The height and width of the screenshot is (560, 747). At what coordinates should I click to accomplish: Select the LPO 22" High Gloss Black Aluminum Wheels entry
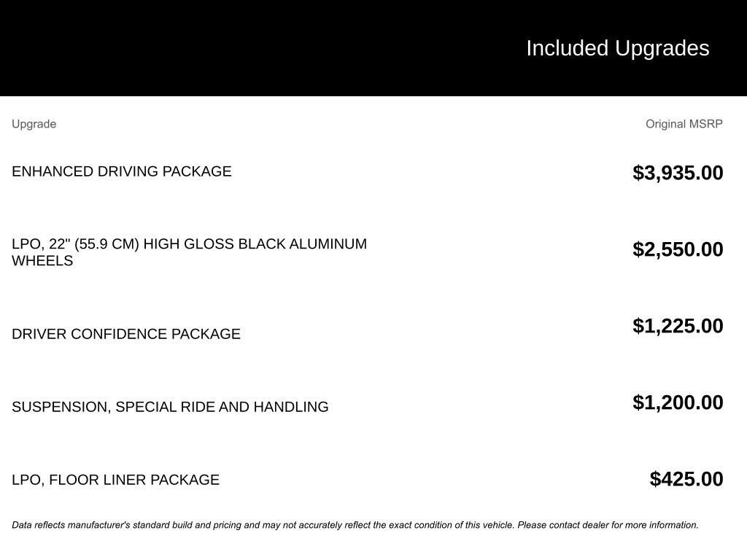click(x=189, y=252)
